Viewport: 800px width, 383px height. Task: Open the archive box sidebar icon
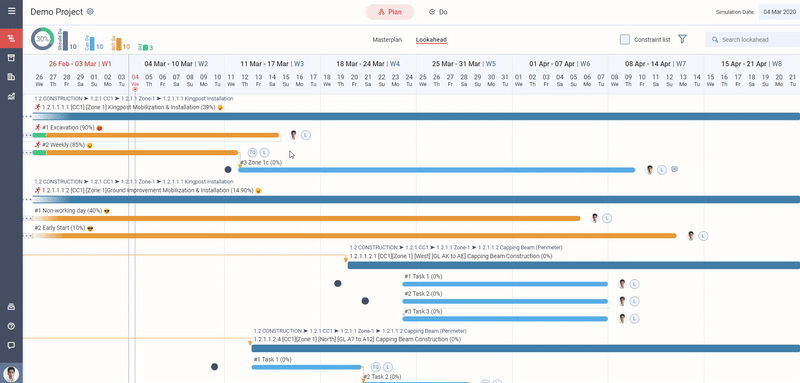[x=11, y=58]
